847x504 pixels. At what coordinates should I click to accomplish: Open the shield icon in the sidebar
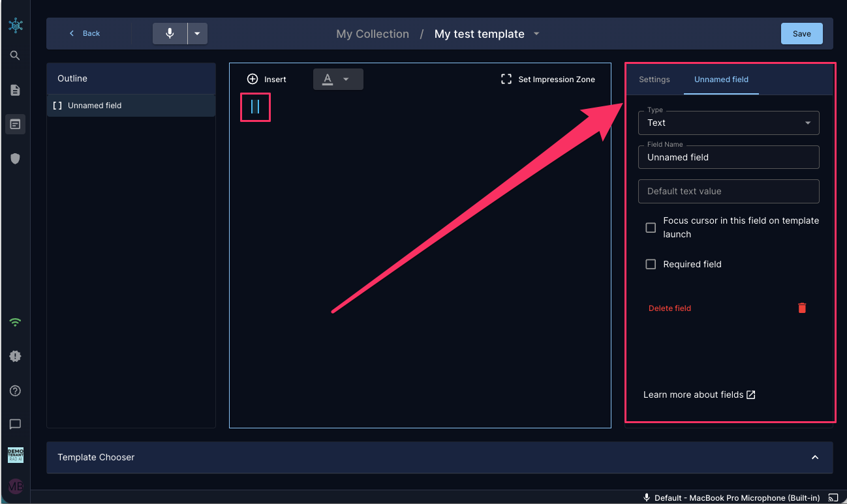coord(15,158)
